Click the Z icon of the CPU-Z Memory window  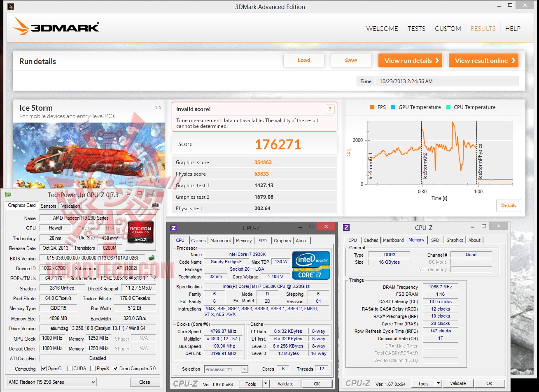pyautogui.click(x=346, y=227)
